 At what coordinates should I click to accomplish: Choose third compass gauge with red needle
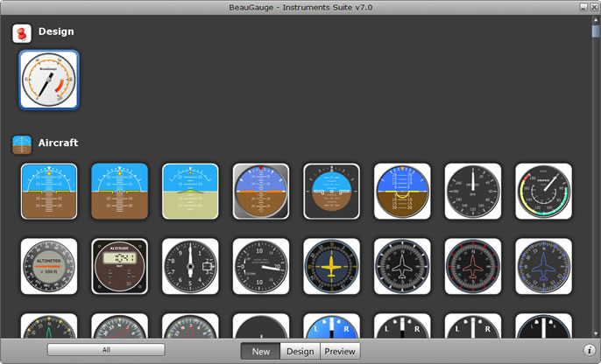190,325
